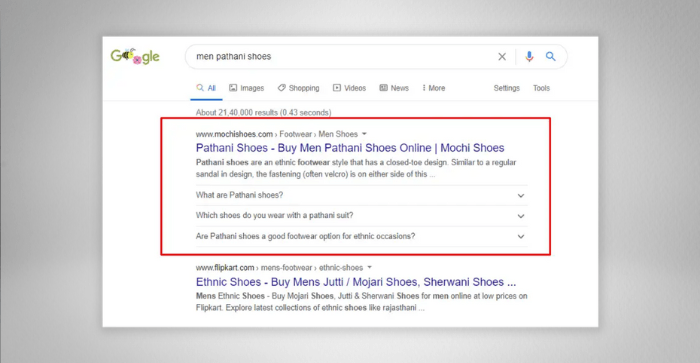Open 'Pathani Shoes - Buy Men Pathani Shoes Online' link
Screen dimensions: 700x363
pos(350,148)
